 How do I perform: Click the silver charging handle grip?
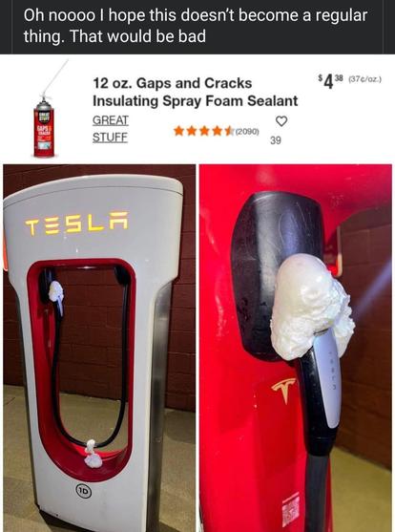click(326, 378)
